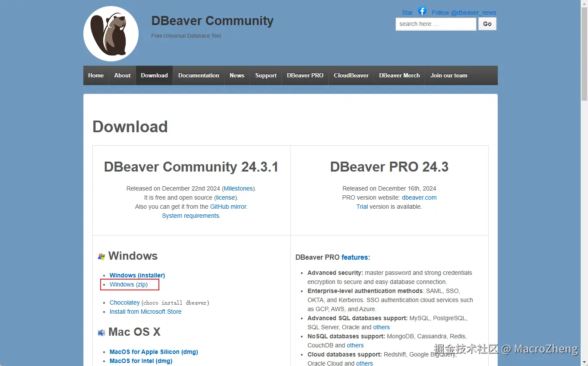Open the Chocolatey link
The height and width of the screenshot is (366, 588).
(125, 302)
